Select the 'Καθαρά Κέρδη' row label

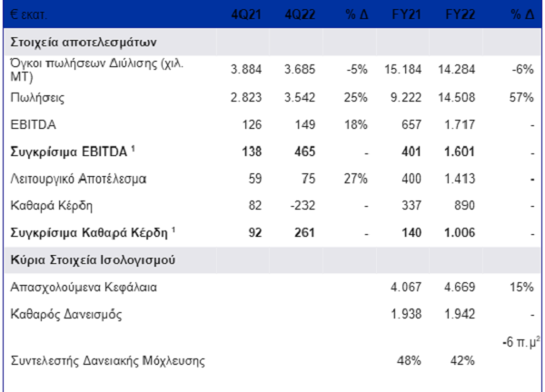click(50, 205)
